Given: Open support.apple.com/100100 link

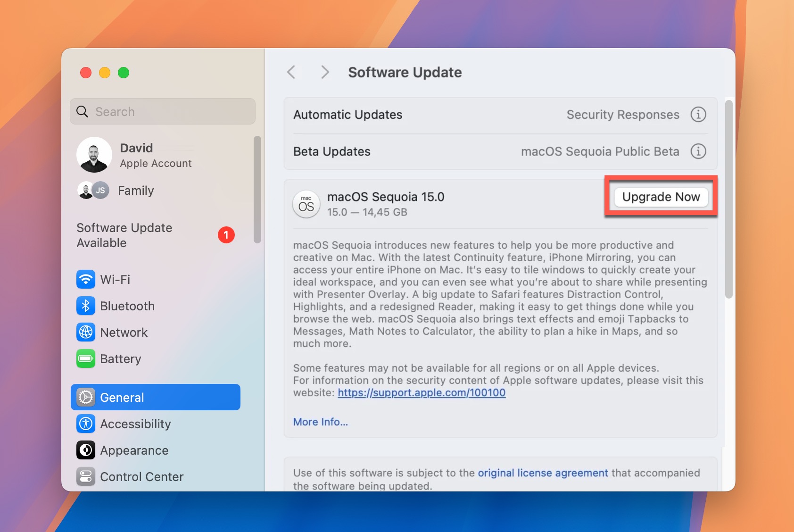Looking at the screenshot, I should (422, 392).
